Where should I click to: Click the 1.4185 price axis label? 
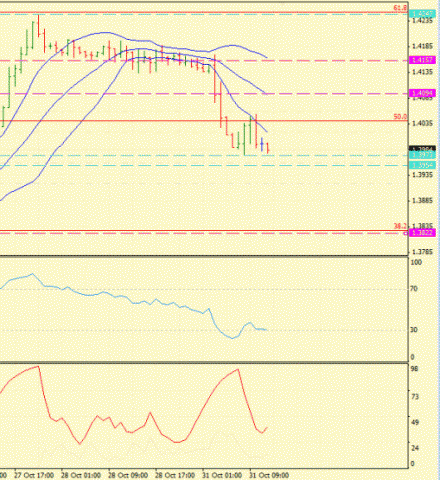coord(423,46)
